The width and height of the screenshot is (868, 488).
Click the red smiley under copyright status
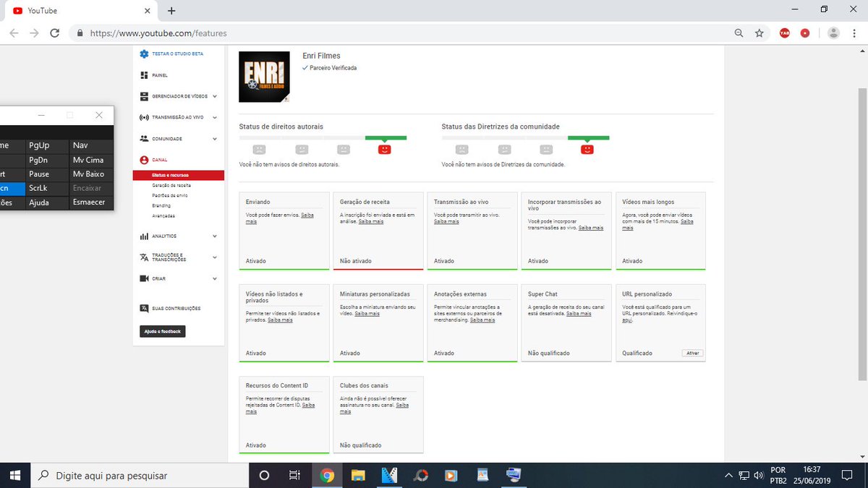pyautogui.click(x=385, y=149)
